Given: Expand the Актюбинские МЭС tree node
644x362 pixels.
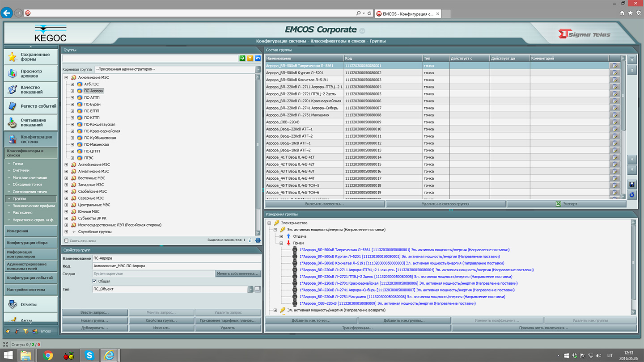Looking at the screenshot, I should 66,164.
